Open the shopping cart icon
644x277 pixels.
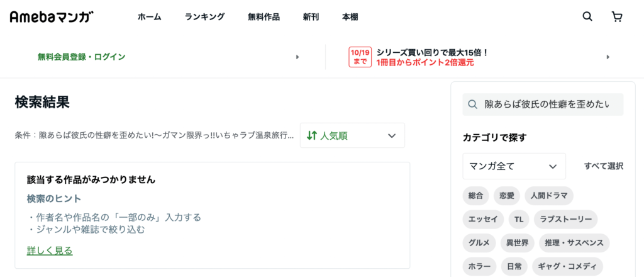[x=617, y=17]
